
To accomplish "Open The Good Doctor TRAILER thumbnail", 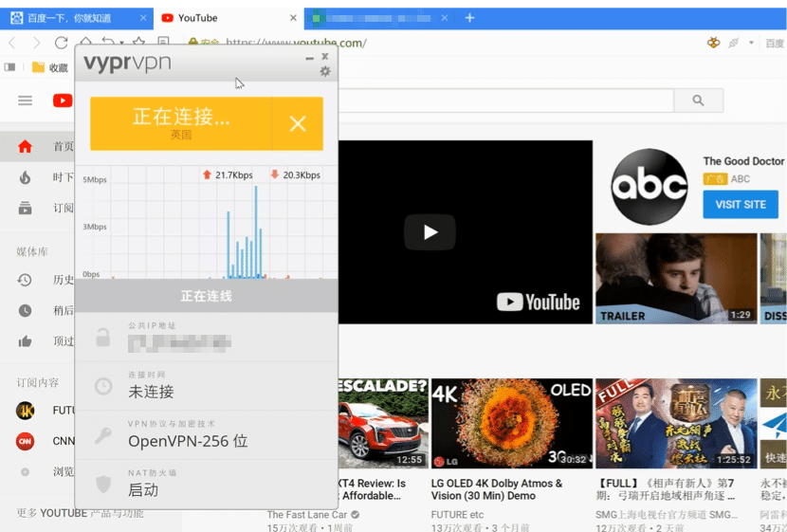I will [x=676, y=279].
